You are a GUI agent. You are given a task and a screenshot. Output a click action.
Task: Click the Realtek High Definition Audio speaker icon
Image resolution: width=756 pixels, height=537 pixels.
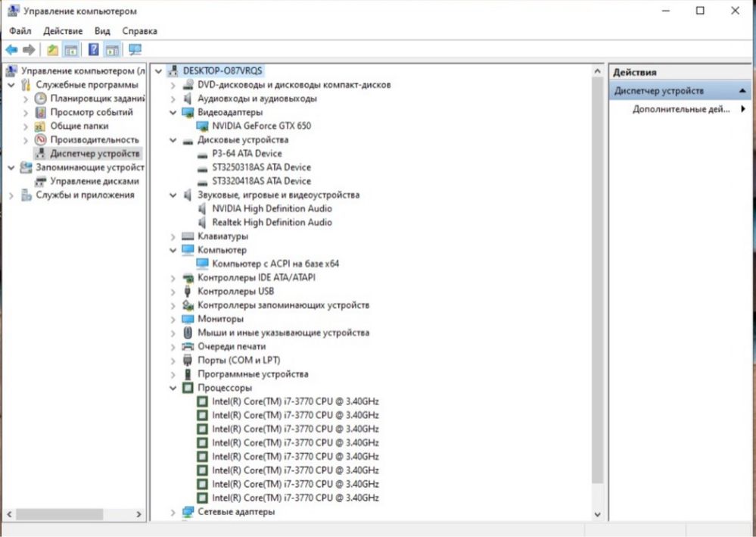[203, 223]
